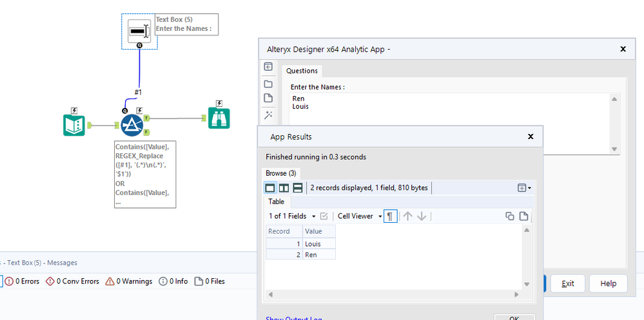Click the Value column header
Screen dimensions: 644x320
coord(319,231)
